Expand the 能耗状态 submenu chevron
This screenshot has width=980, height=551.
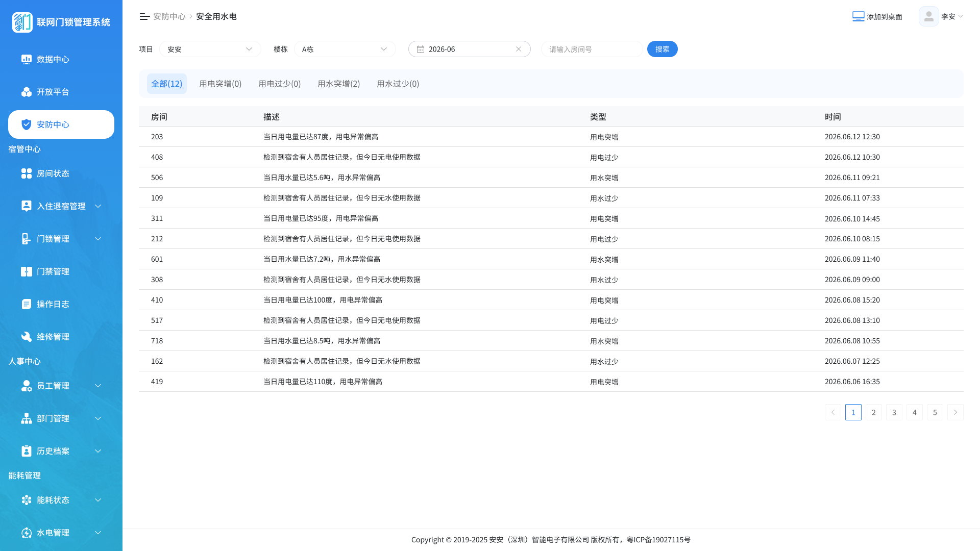click(x=98, y=500)
